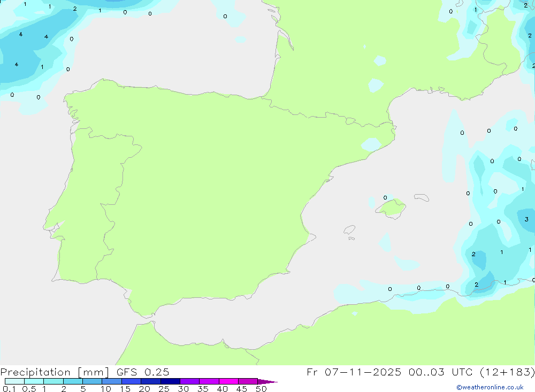Select the 2–5 mm legend swatch
The width and height of the screenshot is (535, 392).
[73, 381]
